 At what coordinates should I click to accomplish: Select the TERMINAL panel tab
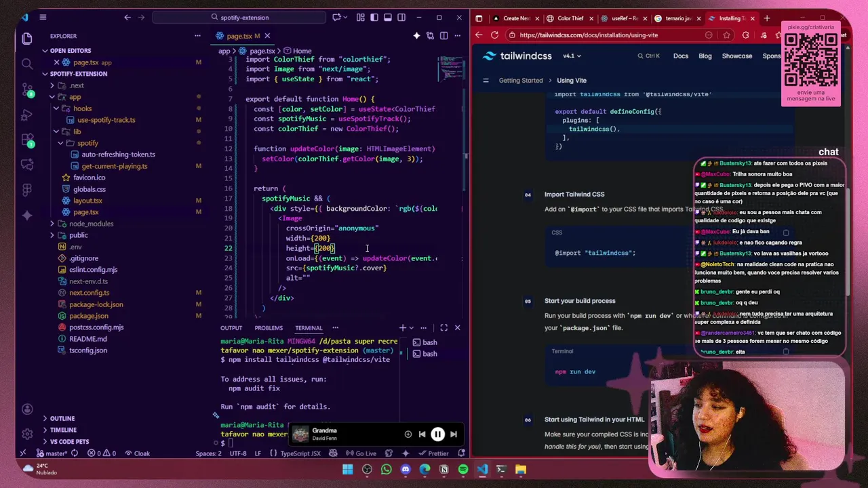coord(308,328)
